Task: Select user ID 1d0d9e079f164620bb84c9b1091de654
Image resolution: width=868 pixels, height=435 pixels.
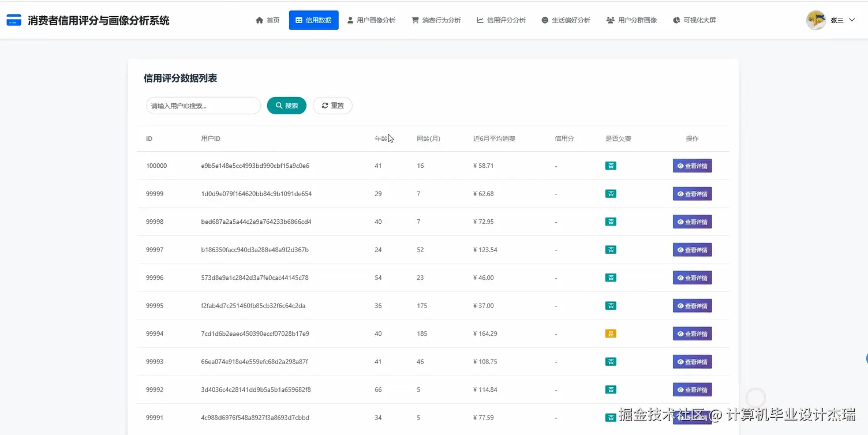Action: tap(256, 194)
